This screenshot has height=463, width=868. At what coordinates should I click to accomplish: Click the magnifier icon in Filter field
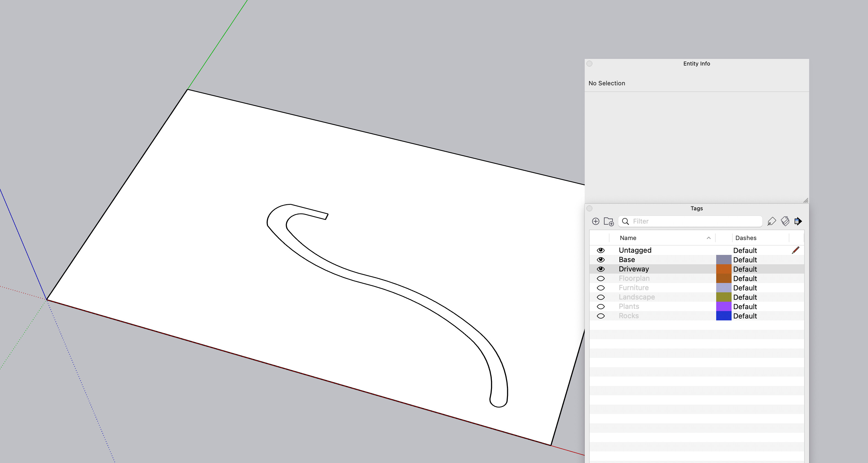(x=625, y=221)
